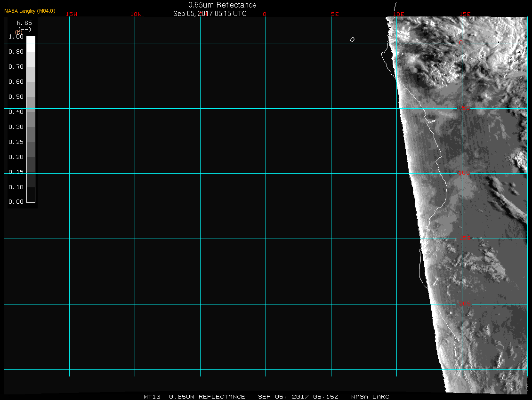
Task: Click the 0.65um Reflectance title
Action: coord(222,5)
